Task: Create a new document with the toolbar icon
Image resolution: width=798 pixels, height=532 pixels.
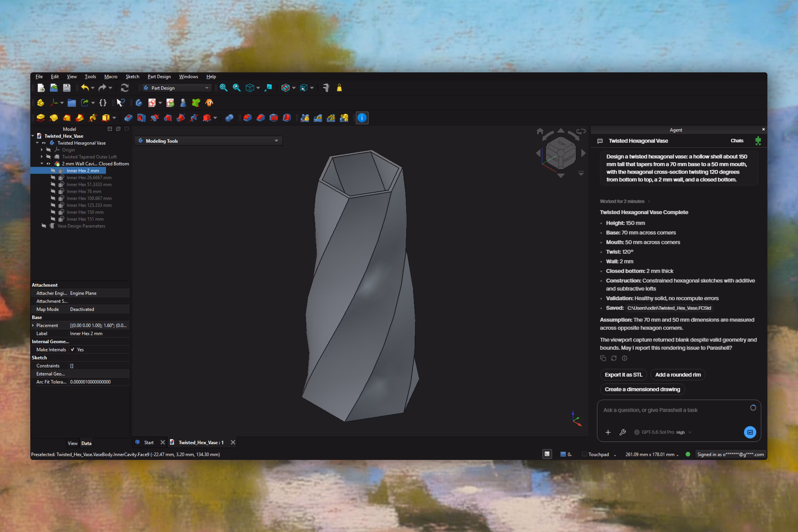Action: [x=41, y=88]
